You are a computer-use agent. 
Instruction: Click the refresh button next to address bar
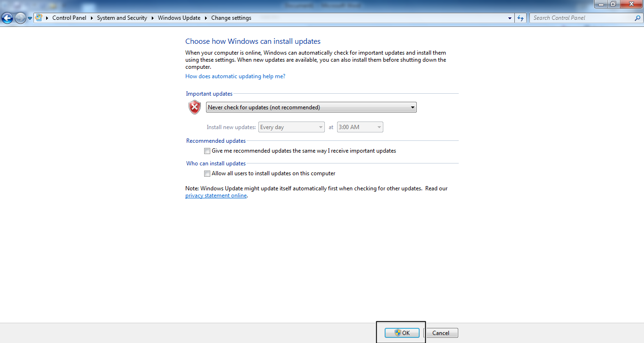click(520, 18)
